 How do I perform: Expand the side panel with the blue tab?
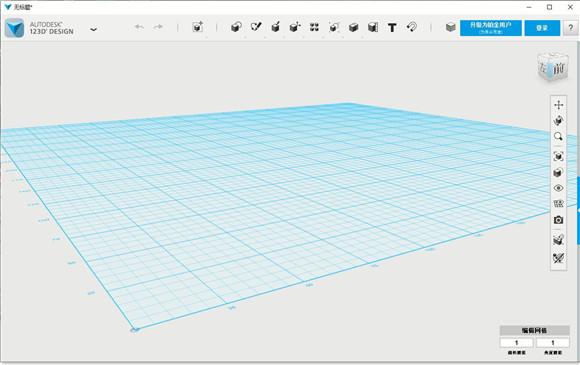(578, 210)
